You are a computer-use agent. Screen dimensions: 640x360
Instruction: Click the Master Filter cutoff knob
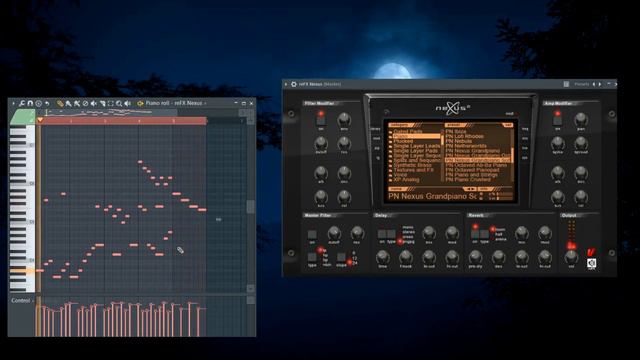point(334,233)
